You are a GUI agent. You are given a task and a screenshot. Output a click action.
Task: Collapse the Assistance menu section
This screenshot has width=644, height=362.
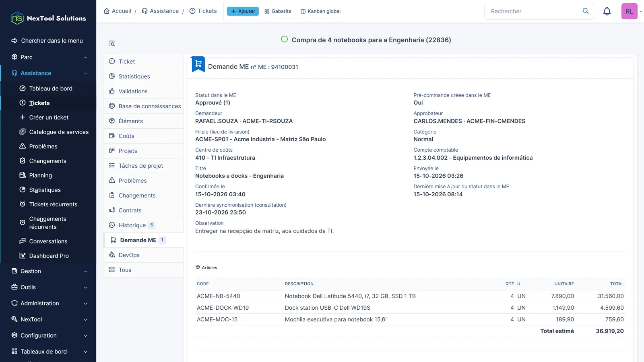48,73
